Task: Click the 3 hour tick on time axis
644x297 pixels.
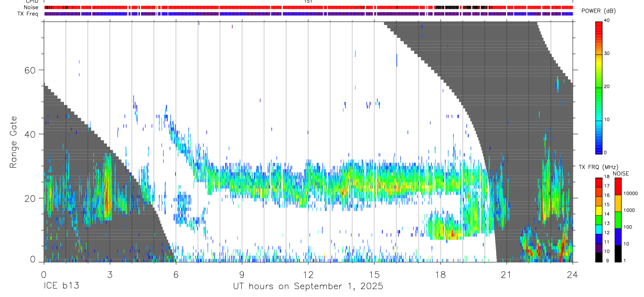Action: pos(110,274)
